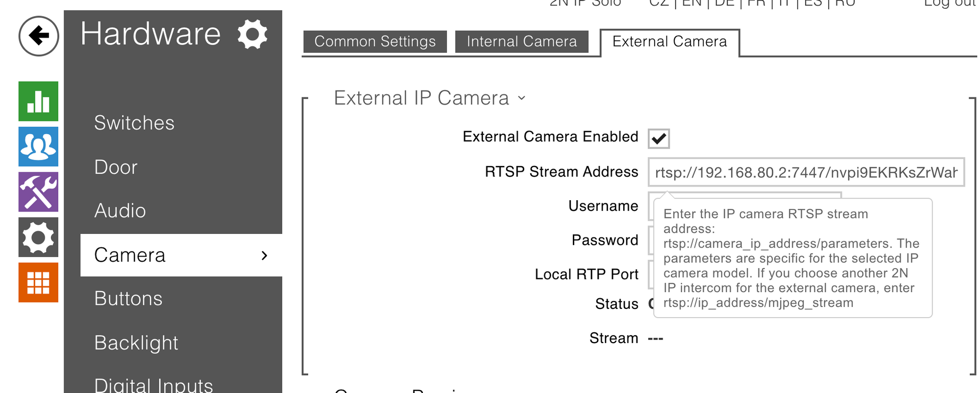Go to the Door settings
This screenshot has width=980, height=393.
[116, 167]
